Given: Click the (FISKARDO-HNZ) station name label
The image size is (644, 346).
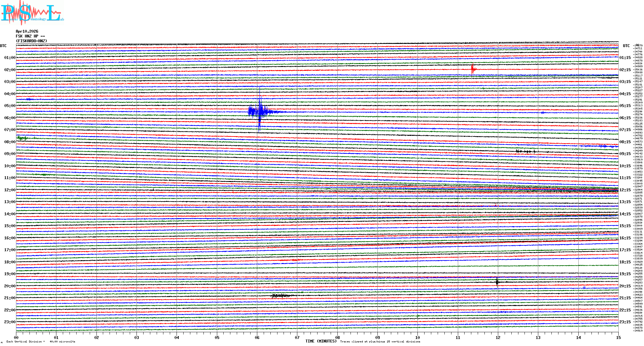Looking at the screenshot, I should pos(31,41).
